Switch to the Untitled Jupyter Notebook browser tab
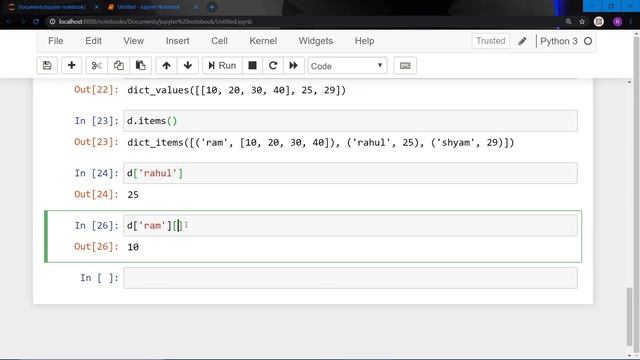The height and width of the screenshot is (360, 640). [149, 7]
